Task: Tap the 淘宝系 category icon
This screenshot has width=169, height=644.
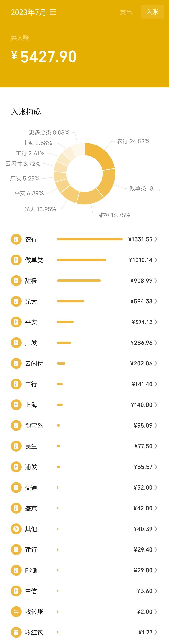Action: (16, 425)
